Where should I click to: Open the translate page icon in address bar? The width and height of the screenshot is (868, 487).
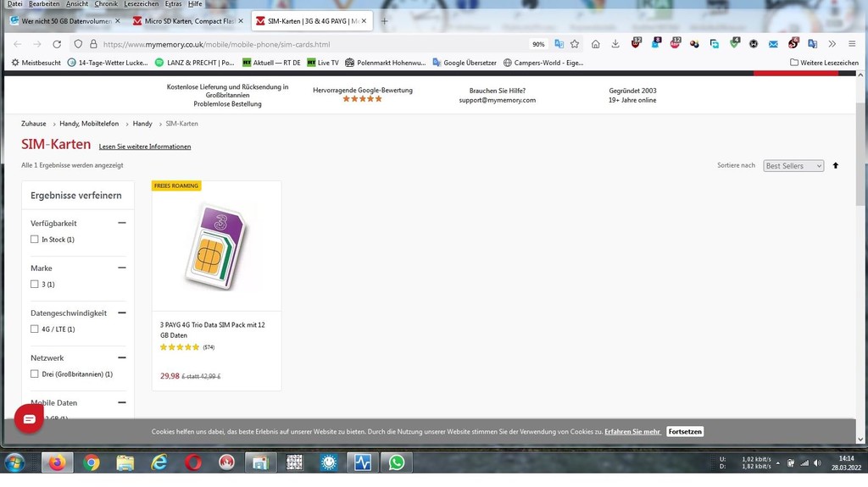(559, 44)
